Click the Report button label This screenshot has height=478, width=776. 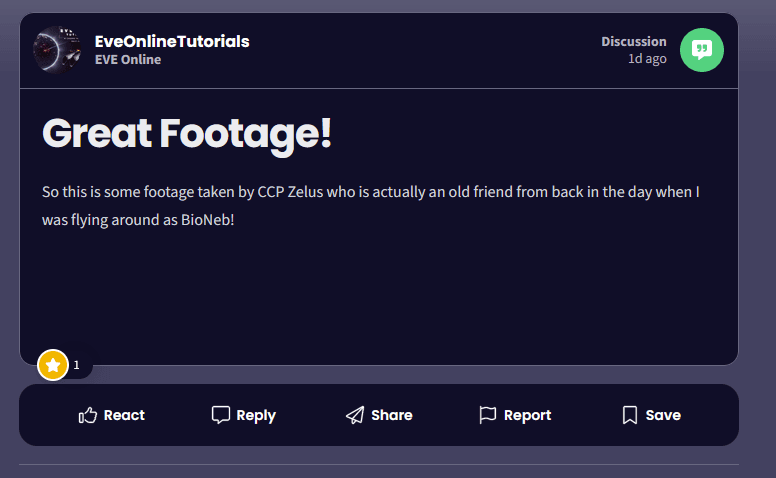tap(527, 415)
